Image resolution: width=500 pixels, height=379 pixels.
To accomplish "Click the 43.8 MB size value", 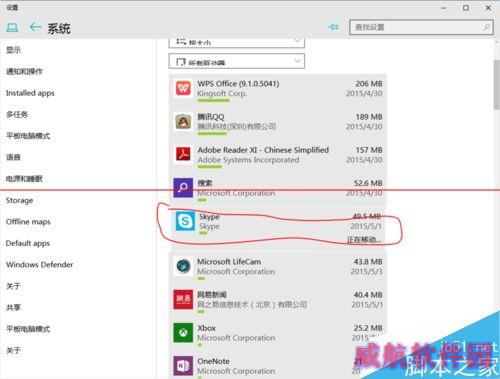I will pyautogui.click(x=368, y=262).
